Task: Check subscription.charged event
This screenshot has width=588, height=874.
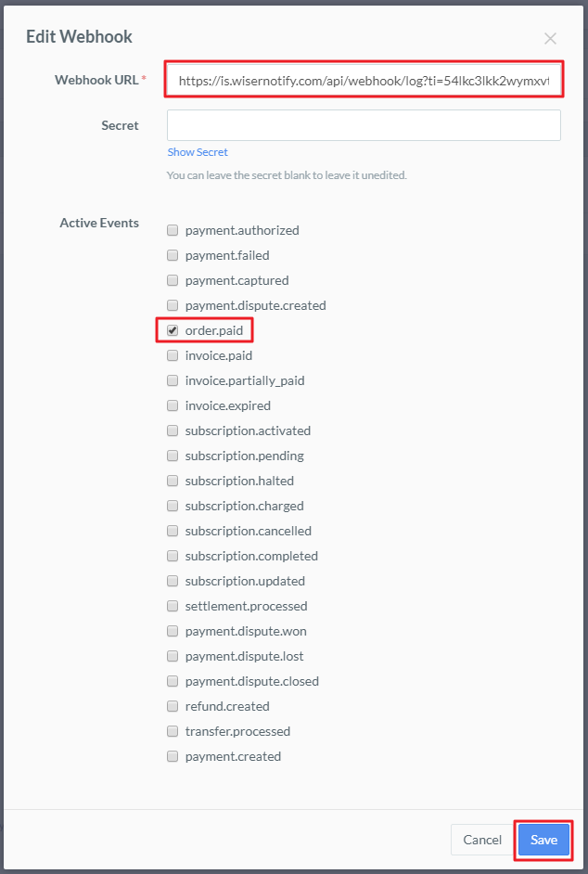Action: point(173,506)
